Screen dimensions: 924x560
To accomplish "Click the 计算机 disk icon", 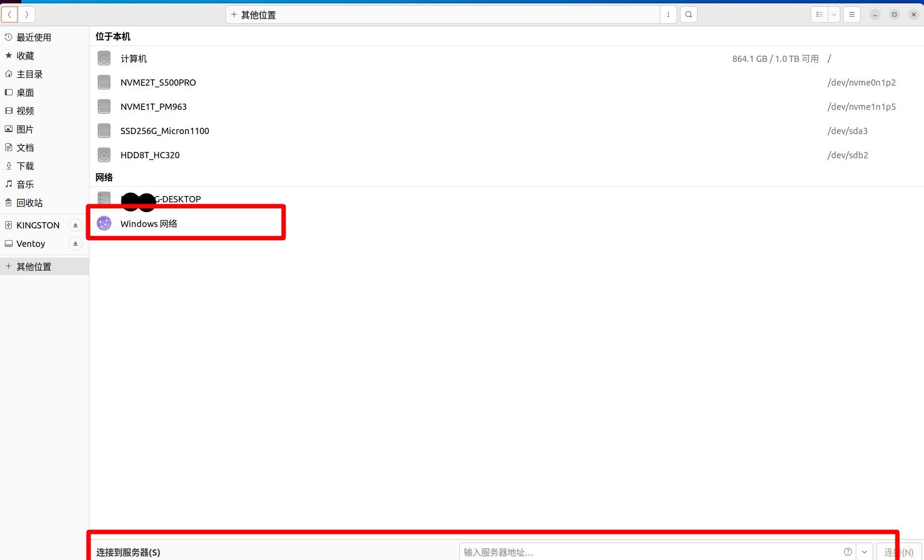I will pos(104,59).
